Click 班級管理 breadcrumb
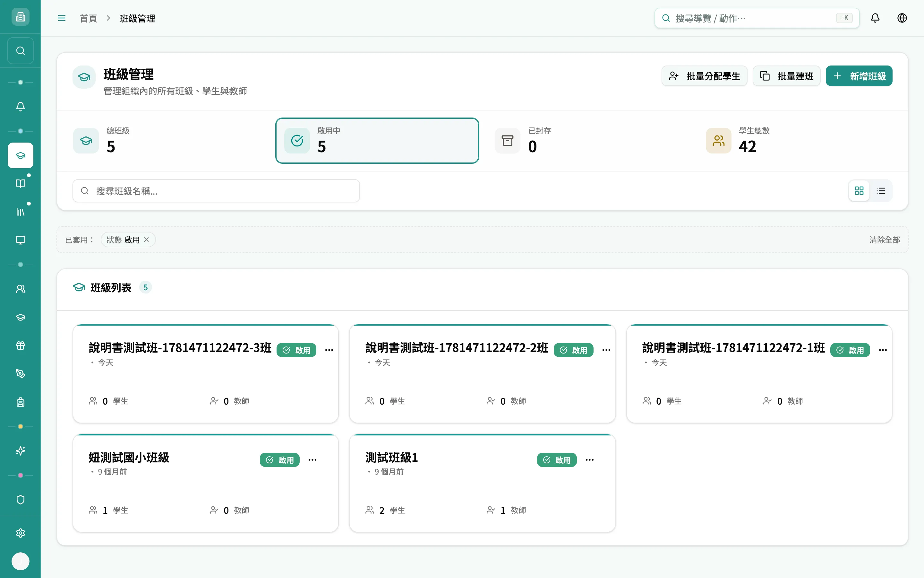The height and width of the screenshot is (578, 924). click(x=137, y=18)
